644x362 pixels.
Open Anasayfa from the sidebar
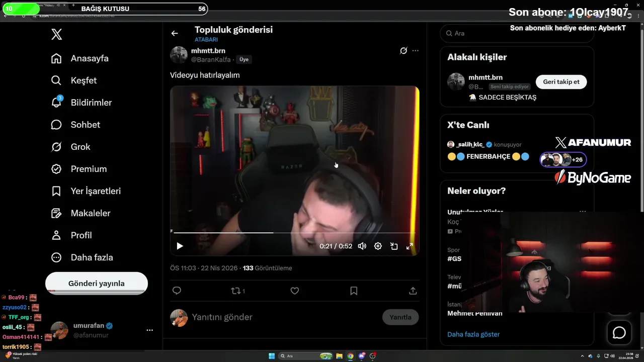[x=80, y=58]
